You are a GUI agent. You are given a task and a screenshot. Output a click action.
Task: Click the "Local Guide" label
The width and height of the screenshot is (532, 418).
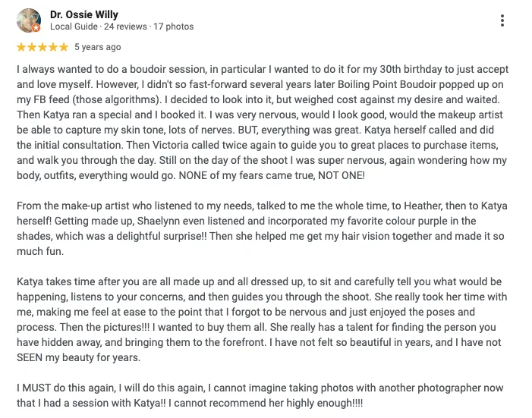click(x=74, y=27)
